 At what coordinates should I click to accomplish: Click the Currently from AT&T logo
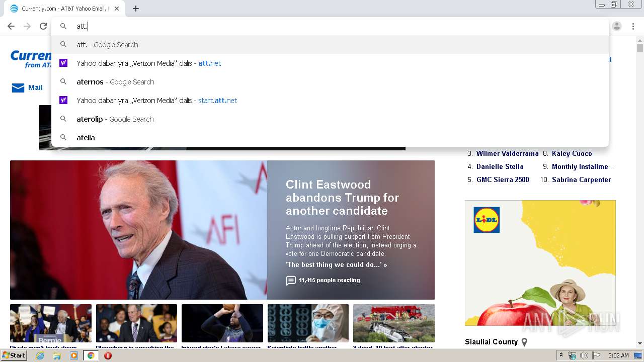coord(31,59)
